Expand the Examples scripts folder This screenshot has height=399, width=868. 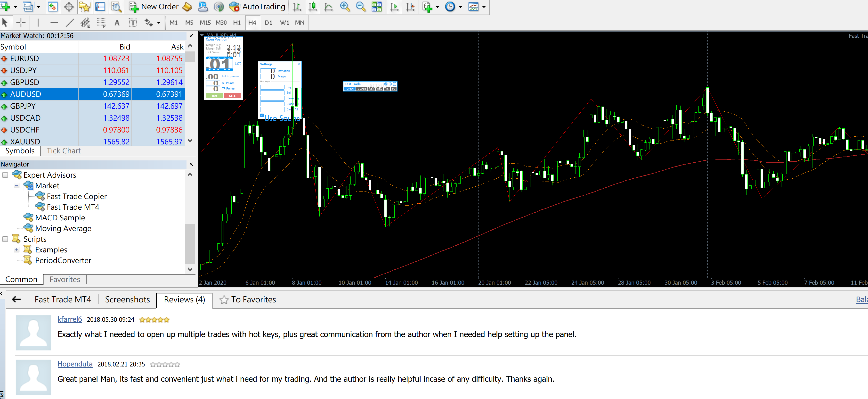16,249
